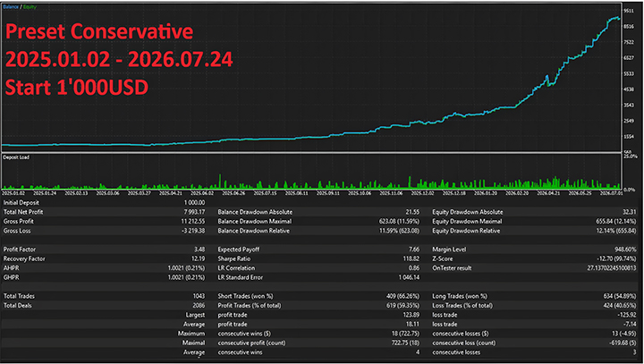The width and height of the screenshot is (644, 364).
Task: Click the 5533 price axis label
Action: (x=629, y=73)
